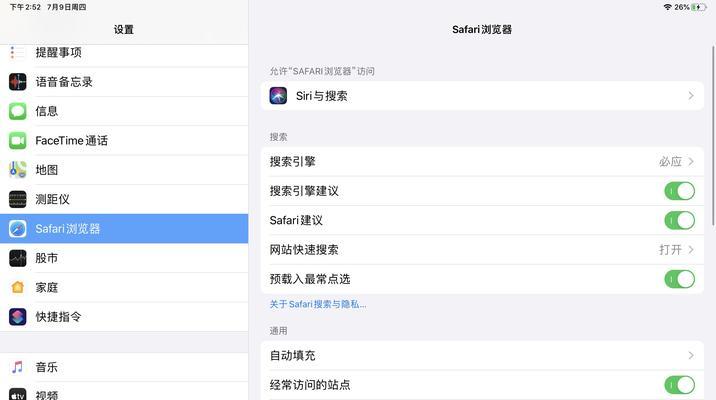Tap the 7月9日周四 date in status bar
The width and height of the screenshot is (716, 400).
[x=67, y=7]
